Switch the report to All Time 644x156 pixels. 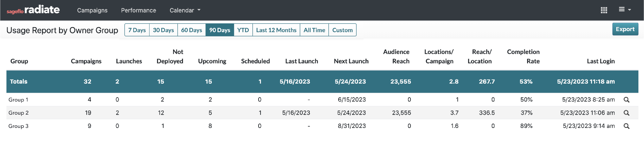(314, 30)
